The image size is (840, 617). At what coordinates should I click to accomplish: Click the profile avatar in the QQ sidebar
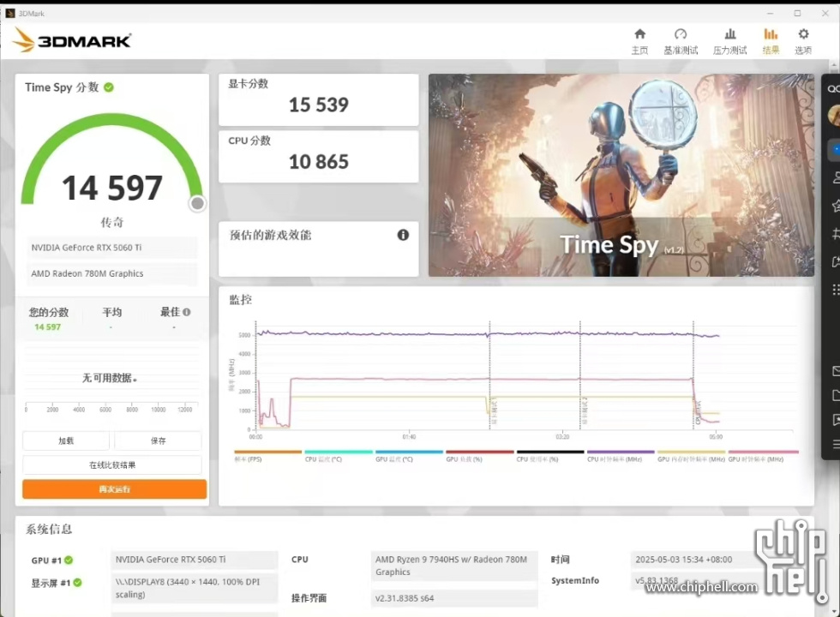[x=834, y=115]
